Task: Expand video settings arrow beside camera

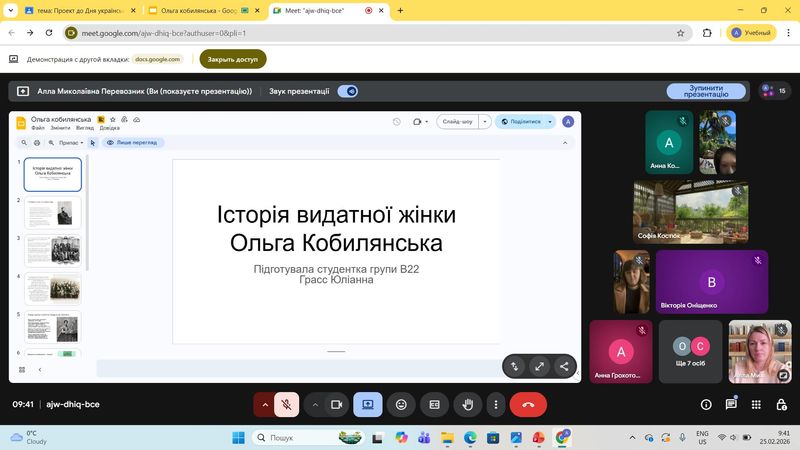Action: click(315, 404)
